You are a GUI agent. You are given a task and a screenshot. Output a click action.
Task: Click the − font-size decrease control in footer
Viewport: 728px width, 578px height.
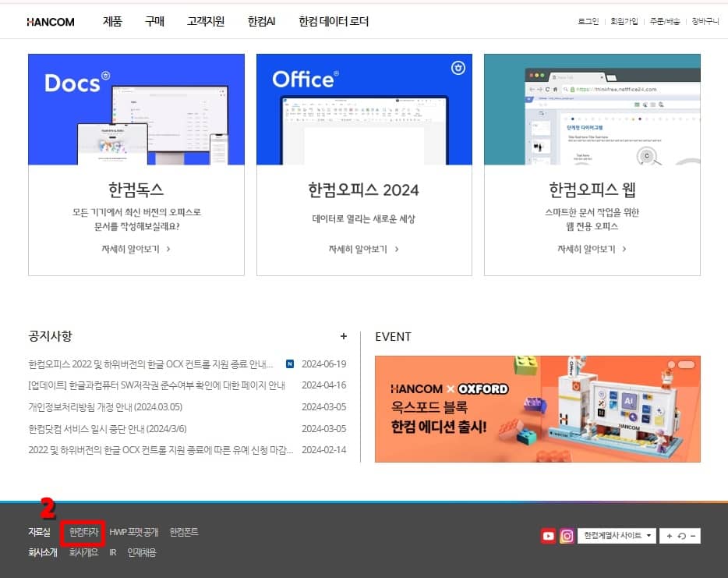coord(693,536)
